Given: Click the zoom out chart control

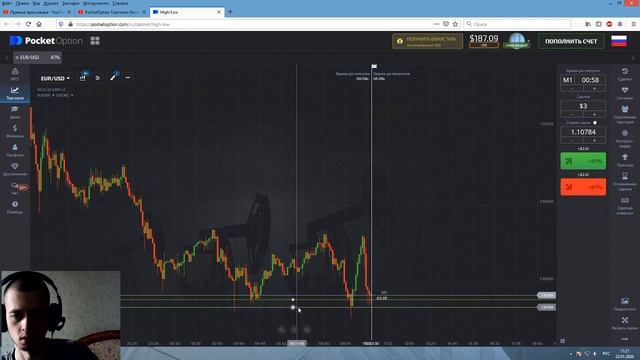Looking at the screenshot, I should click(x=282, y=329).
